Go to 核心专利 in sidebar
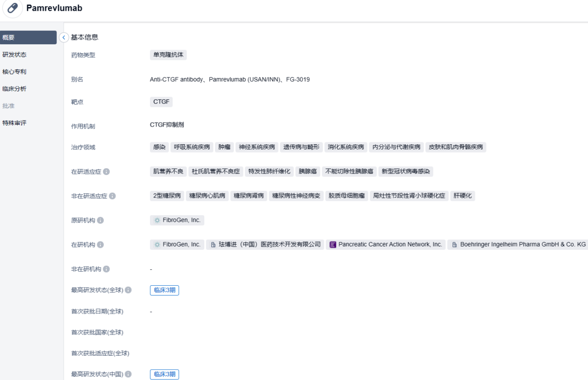588x380 pixels. tap(14, 72)
